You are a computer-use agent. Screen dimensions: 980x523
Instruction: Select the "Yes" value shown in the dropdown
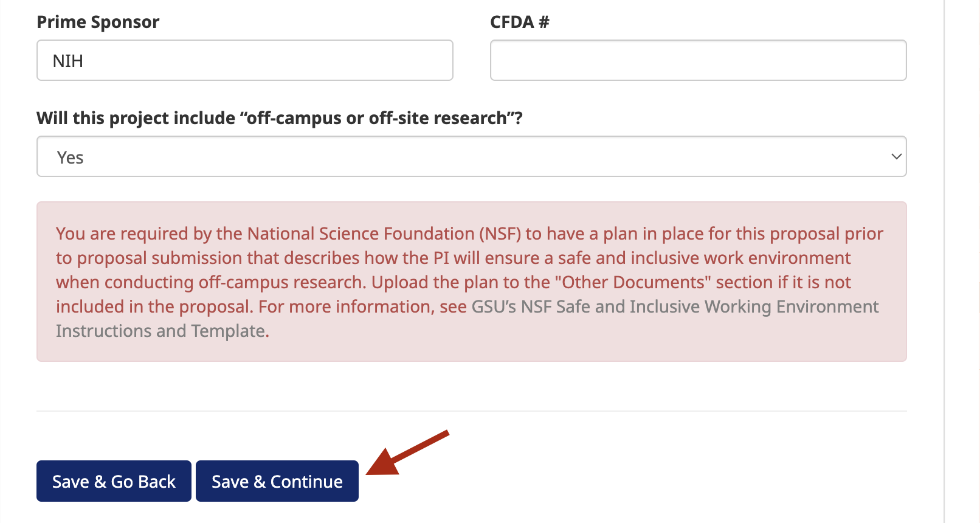point(71,158)
